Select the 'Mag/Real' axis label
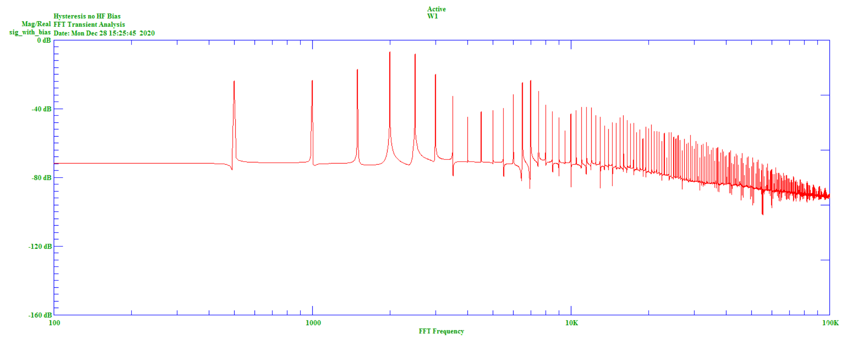 pos(36,24)
